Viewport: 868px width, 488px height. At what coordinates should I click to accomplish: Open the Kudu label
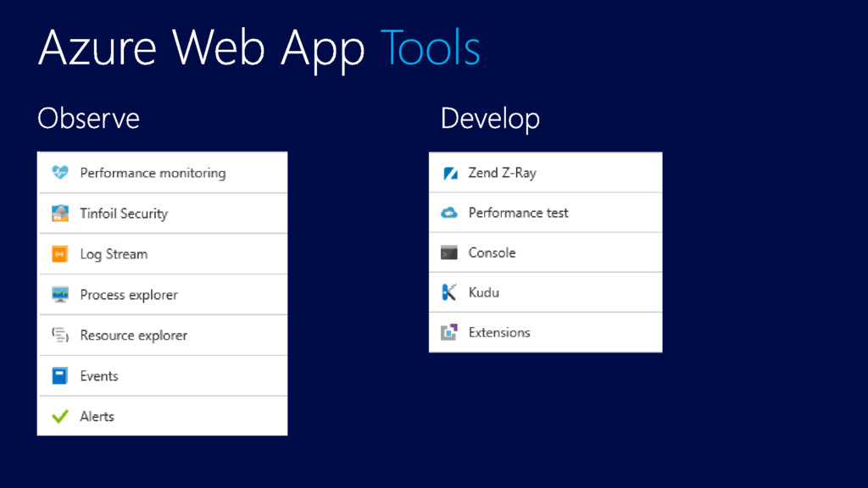tap(484, 292)
